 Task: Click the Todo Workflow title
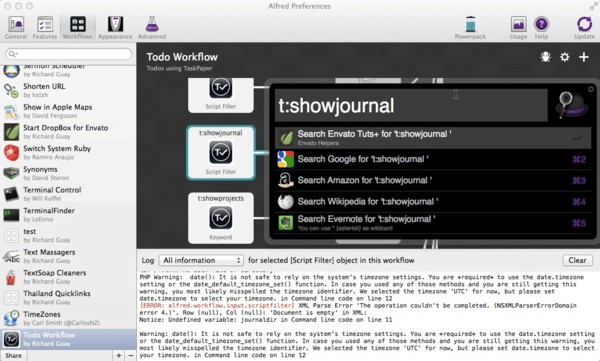pyautogui.click(x=182, y=57)
